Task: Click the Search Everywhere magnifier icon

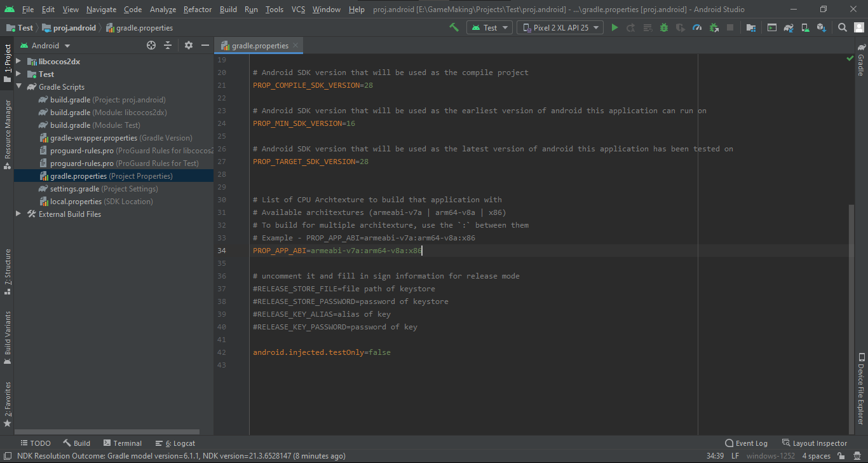Action: pos(842,27)
